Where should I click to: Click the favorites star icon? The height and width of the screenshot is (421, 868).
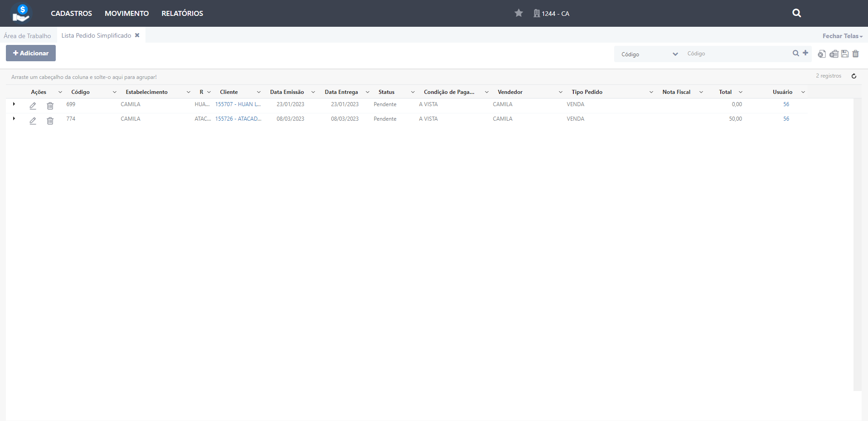(519, 13)
